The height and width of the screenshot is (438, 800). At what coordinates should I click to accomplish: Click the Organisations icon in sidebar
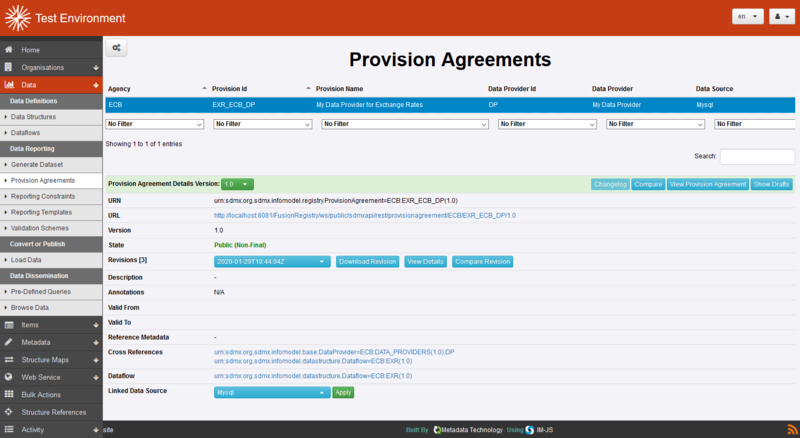click(x=9, y=67)
